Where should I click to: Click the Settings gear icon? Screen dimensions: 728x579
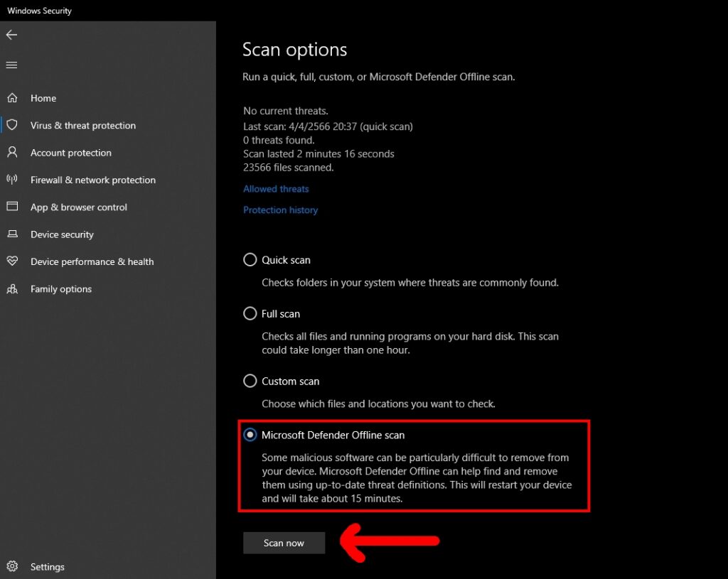coord(12,566)
